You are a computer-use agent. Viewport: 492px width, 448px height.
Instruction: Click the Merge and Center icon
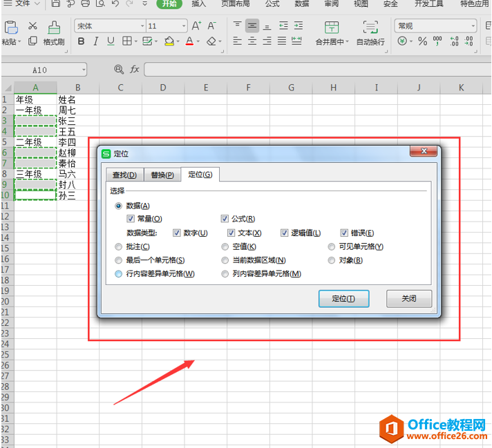pyautogui.click(x=332, y=28)
